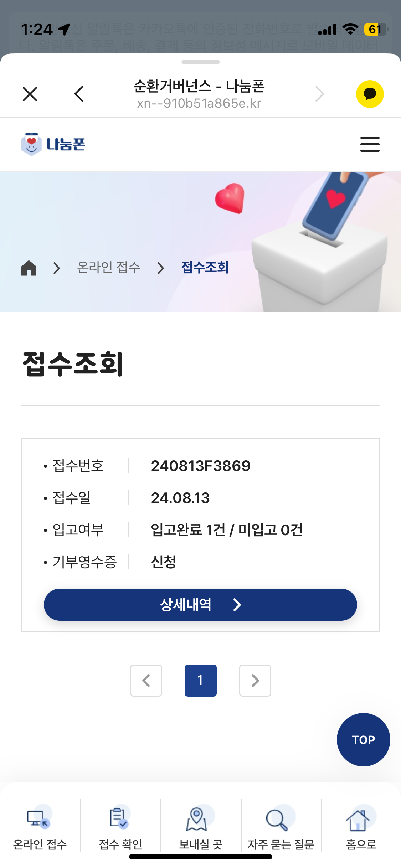Tap the browser forward arrow
Screen dimensions: 401x868
point(320,94)
